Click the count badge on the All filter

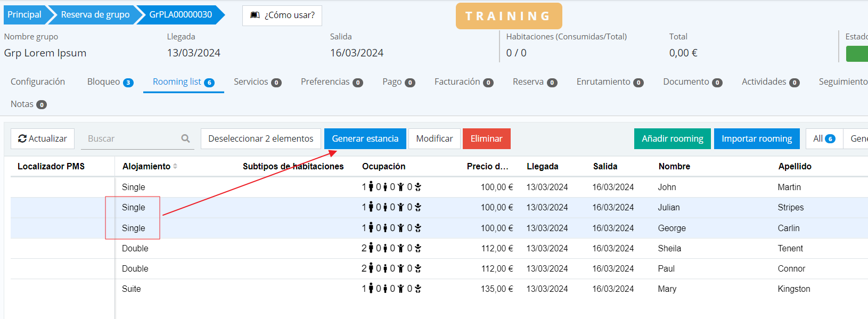click(830, 139)
